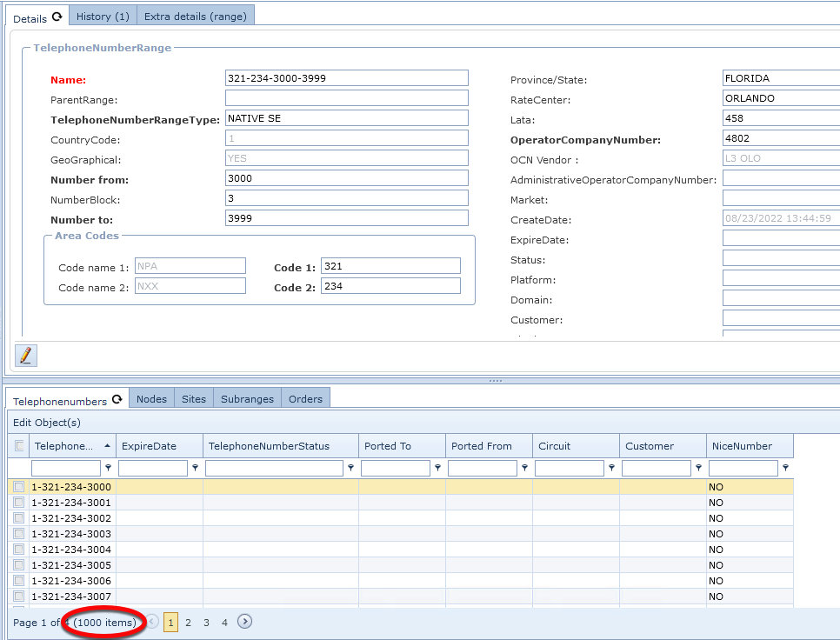Open filter icon for ExpireDate column
This screenshot has width=840, height=640.
195,468
